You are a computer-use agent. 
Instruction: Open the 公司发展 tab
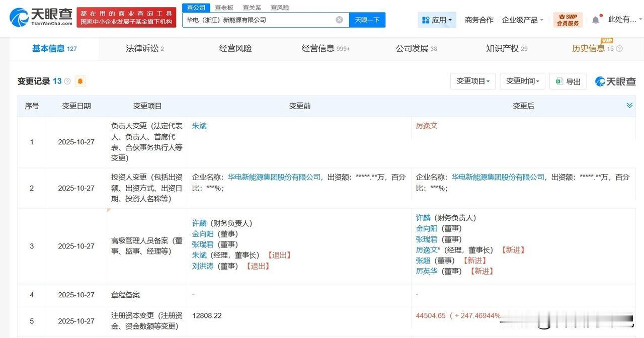(416, 48)
